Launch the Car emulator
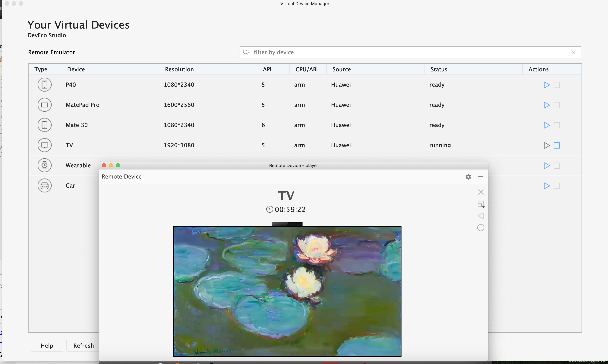 click(546, 186)
